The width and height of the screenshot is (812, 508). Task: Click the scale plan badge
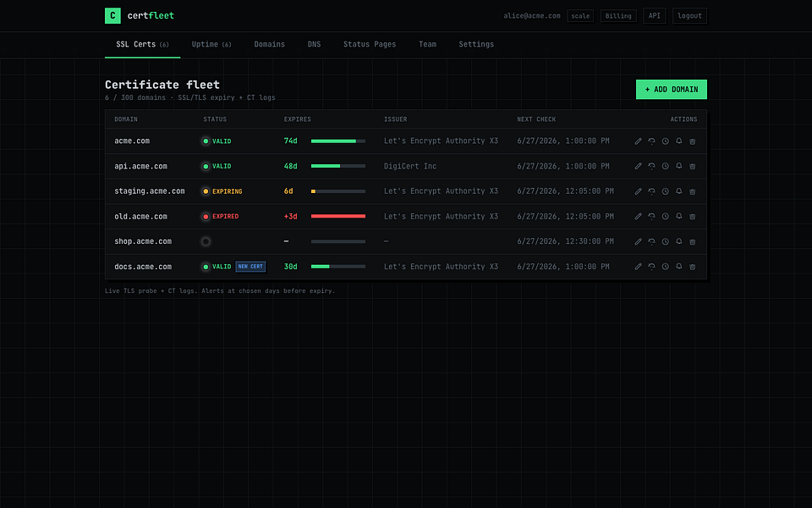coord(580,16)
